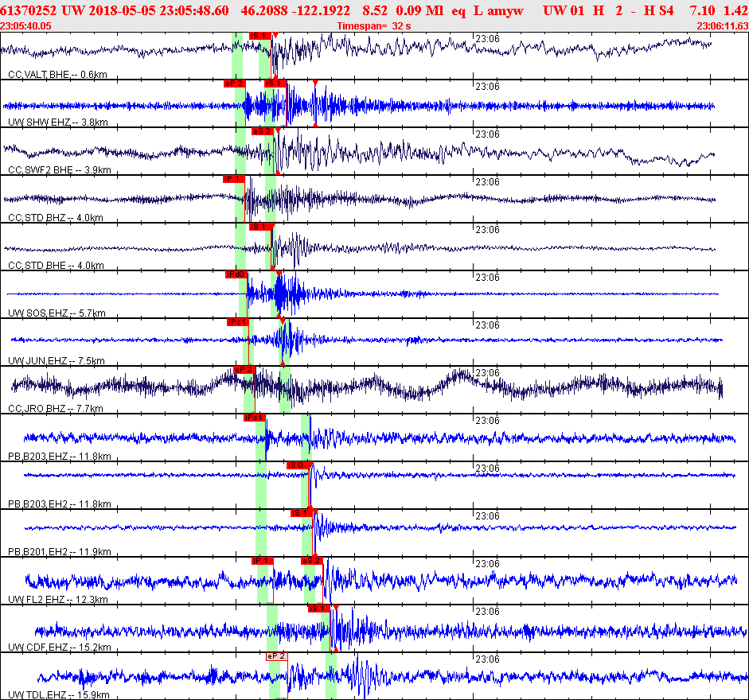The image size is (749, 700).
Task: Click the S amplitude marker triangle atop UW.CDF EHZ
Action: click(x=336, y=608)
